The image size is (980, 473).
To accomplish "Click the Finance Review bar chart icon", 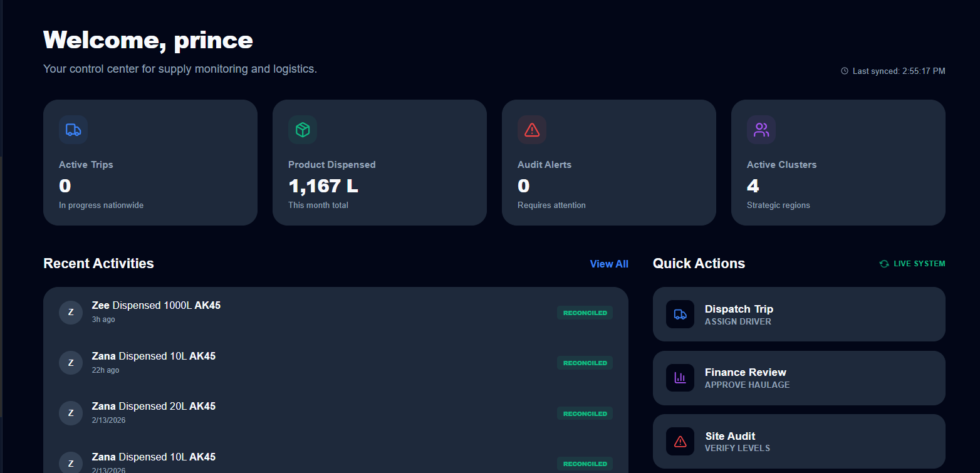I will point(680,378).
